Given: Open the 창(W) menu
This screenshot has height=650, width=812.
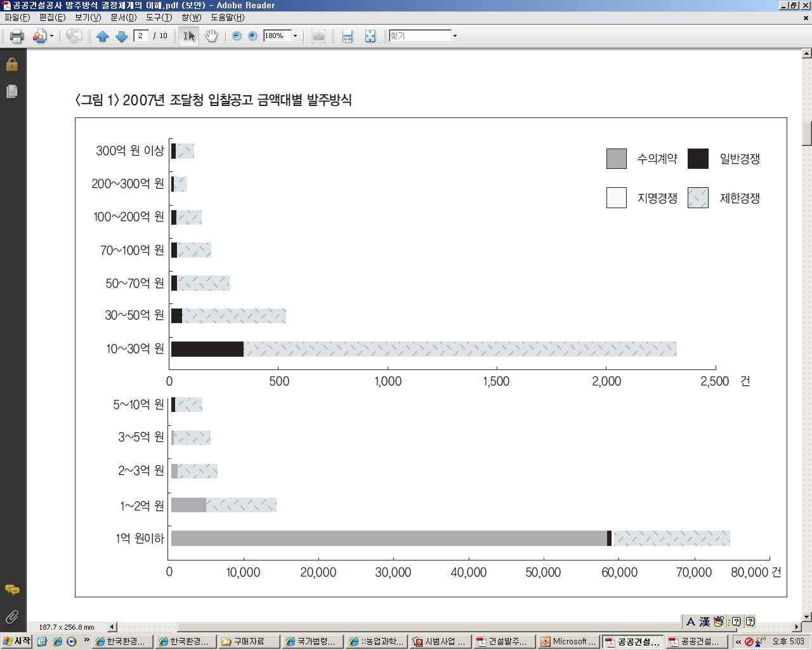Looking at the screenshot, I should pyautogui.click(x=191, y=17).
